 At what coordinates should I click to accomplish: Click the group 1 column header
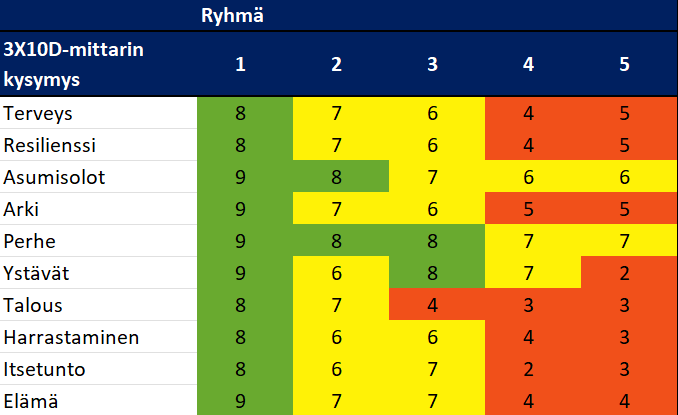tap(241, 64)
